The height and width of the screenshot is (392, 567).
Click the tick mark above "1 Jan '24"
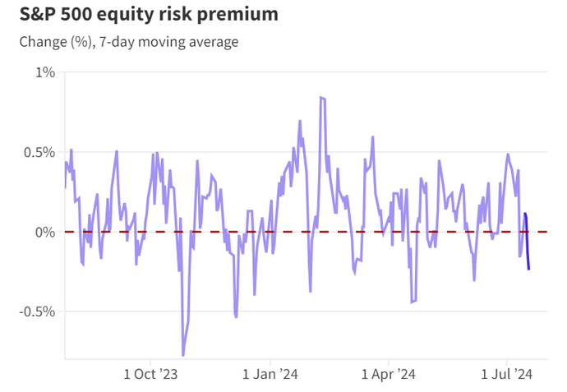coord(270,361)
